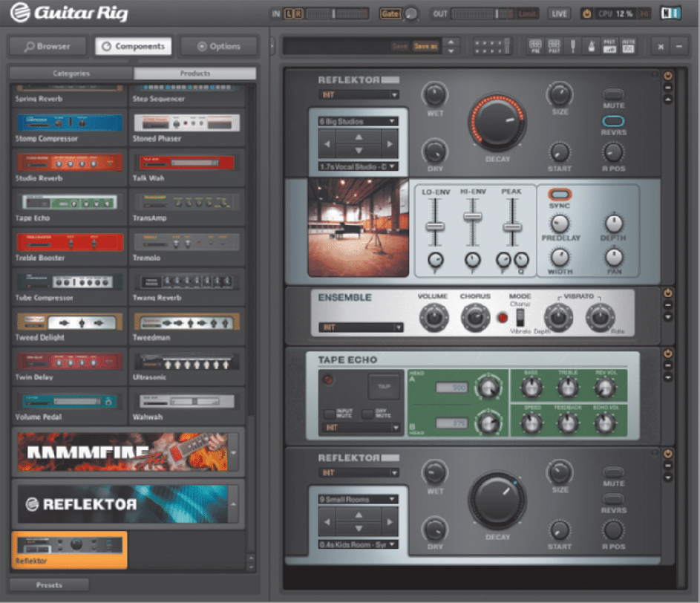Open the tuner (tuning fork) icon

[x=573, y=45]
